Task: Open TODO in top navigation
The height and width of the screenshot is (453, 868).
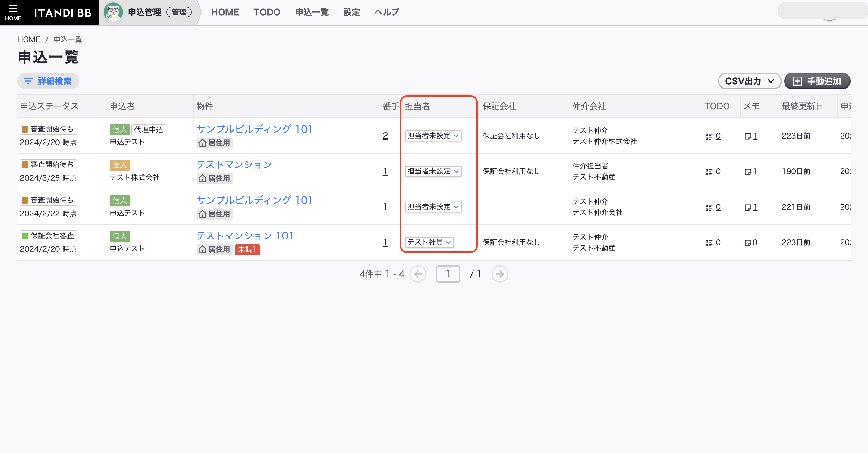Action: pyautogui.click(x=267, y=12)
